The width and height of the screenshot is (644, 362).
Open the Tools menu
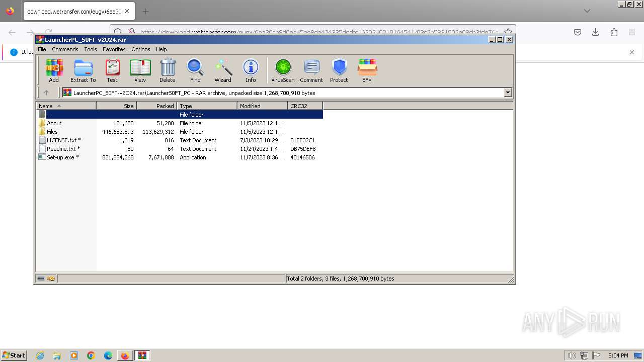click(91, 49)
